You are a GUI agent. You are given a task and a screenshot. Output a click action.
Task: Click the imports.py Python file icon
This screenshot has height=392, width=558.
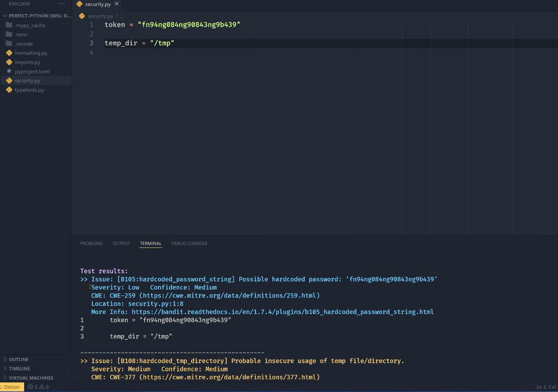pyautogui.click(x=9, y=62)
